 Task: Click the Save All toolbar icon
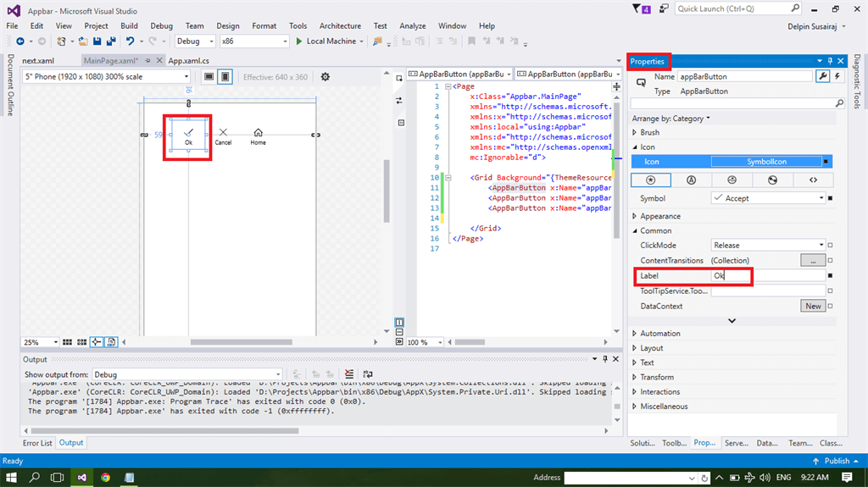[111, 41]
